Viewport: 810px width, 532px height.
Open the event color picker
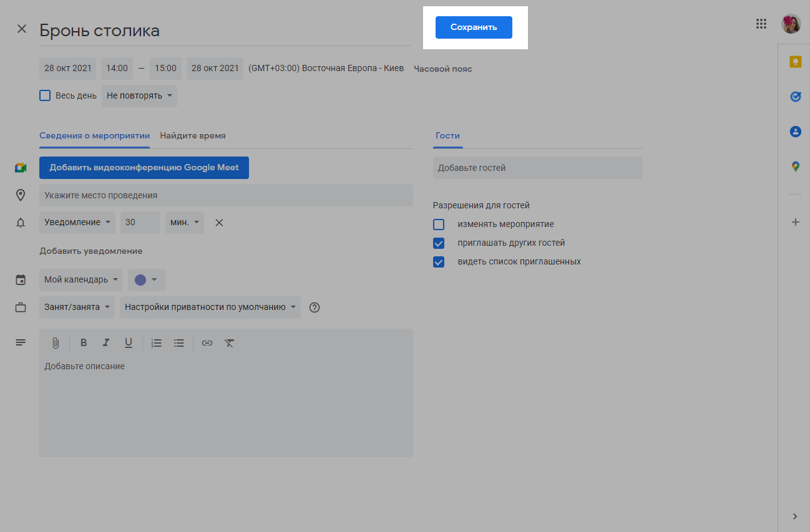pyautogui.click(x=147, y=280)
